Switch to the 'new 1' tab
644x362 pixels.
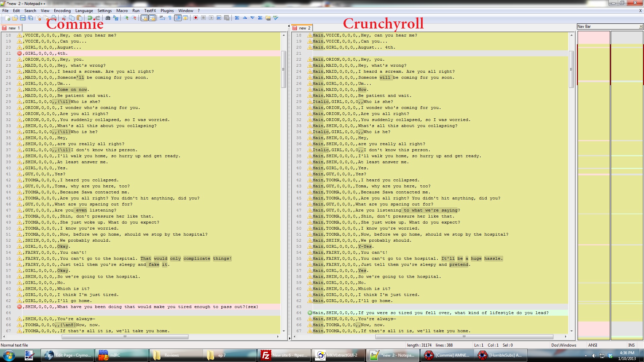point(11,28)
